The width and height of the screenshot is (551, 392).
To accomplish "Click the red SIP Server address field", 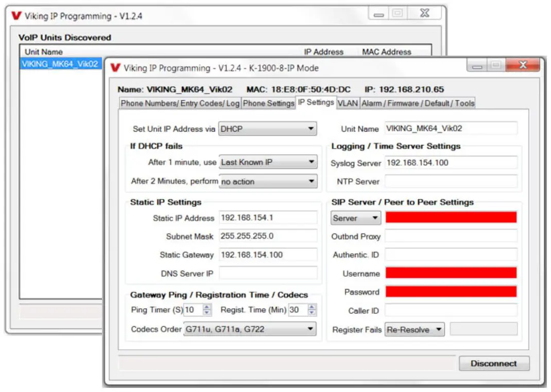I will tap(451, 217).
